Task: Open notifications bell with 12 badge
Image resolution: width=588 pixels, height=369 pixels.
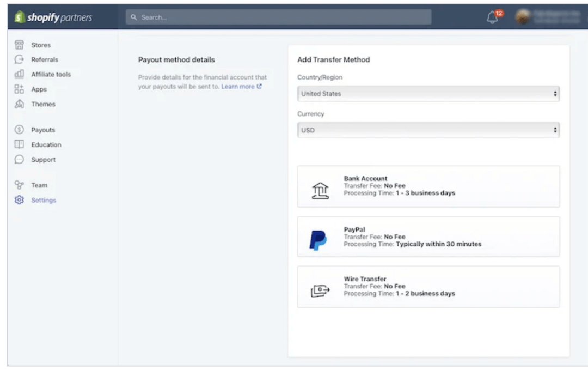Action: coord(493,17)
